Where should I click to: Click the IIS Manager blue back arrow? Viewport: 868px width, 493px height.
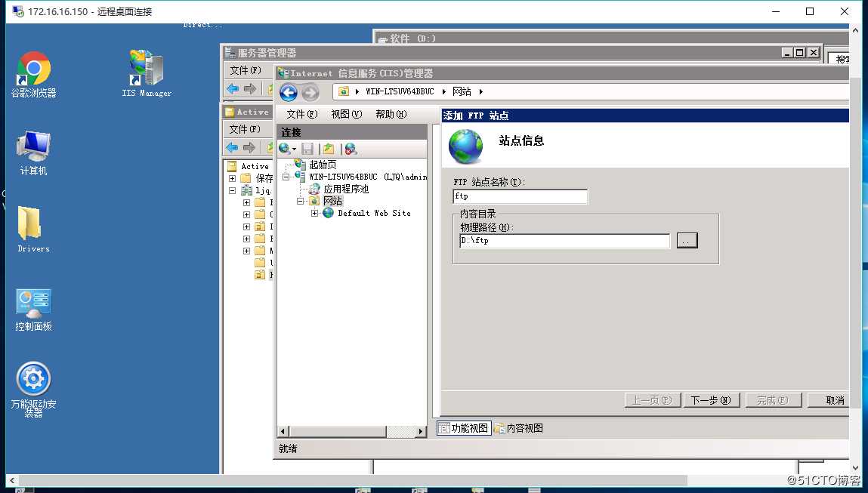[289, 92]
